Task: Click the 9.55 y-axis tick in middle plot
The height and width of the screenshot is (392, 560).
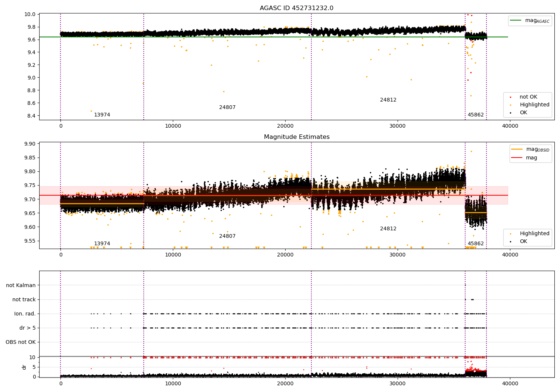Action: pyautogui.click(x=31, y=241)
